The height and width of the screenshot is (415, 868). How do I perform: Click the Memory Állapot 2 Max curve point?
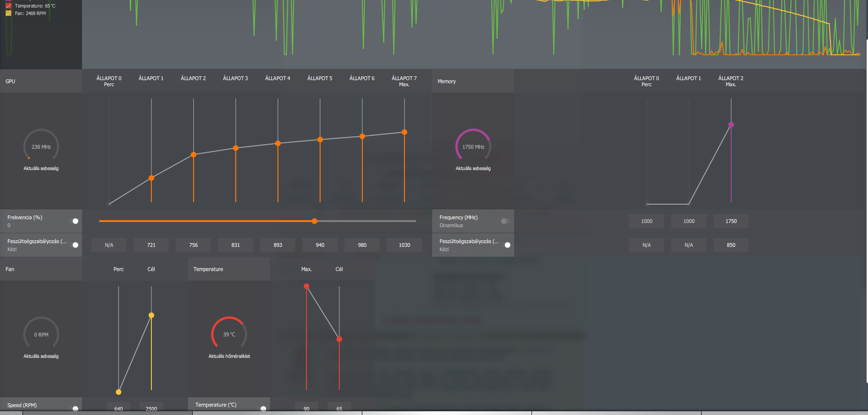(x=731, y=125)
